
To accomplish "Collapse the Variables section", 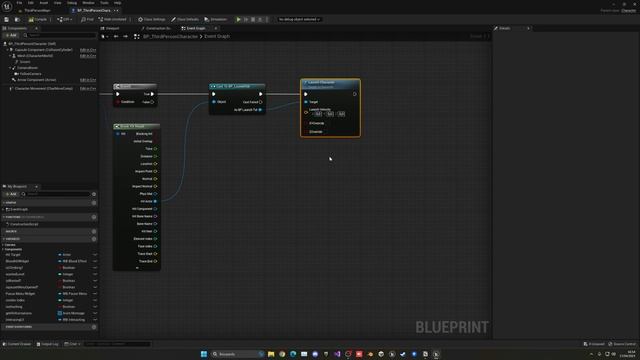I will pos(4,239).
